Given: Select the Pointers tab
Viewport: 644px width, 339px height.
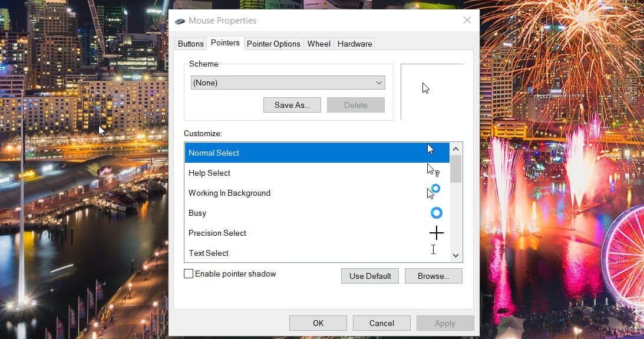Looking at the screenshot, I should (x=225, y=42).
